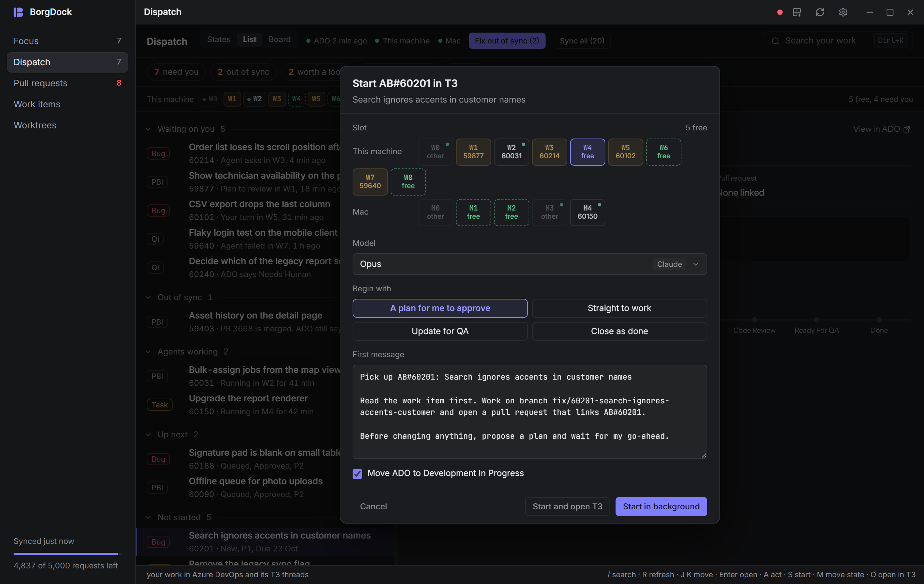Open the add-widget grid icon in title bar
The image size is (924, 584).
point(797,12)
